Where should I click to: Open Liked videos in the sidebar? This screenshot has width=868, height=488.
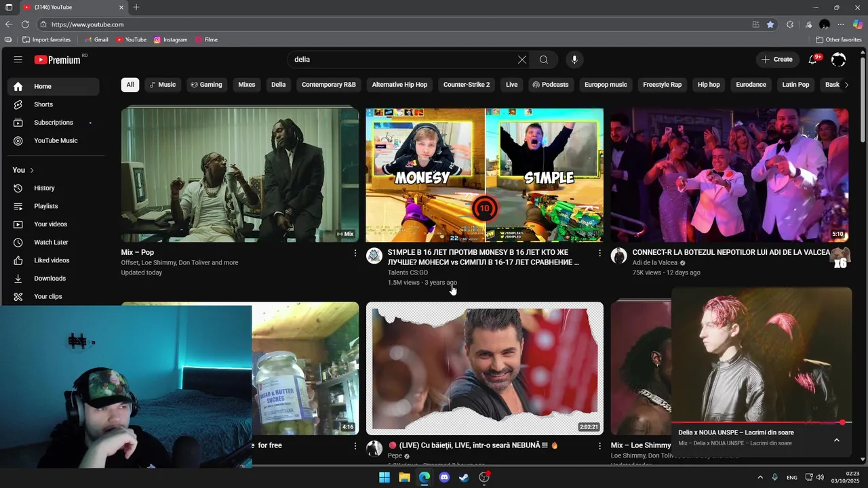53,260
